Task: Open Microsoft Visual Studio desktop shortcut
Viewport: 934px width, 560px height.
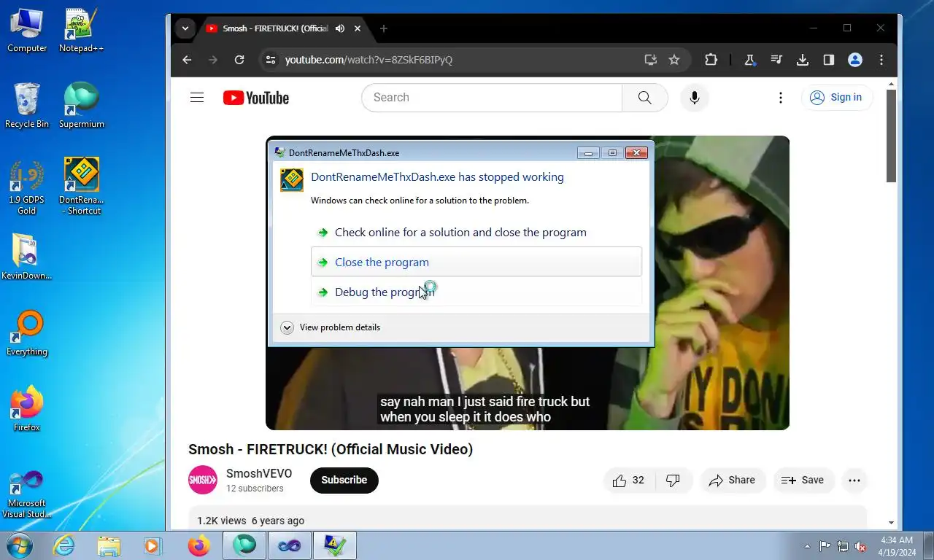Action: click(27, 494)
